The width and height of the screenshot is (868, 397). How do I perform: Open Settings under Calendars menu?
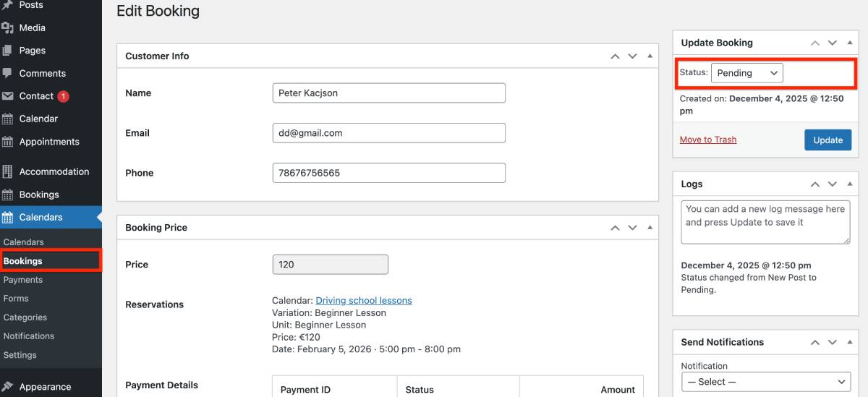[20, 355]
